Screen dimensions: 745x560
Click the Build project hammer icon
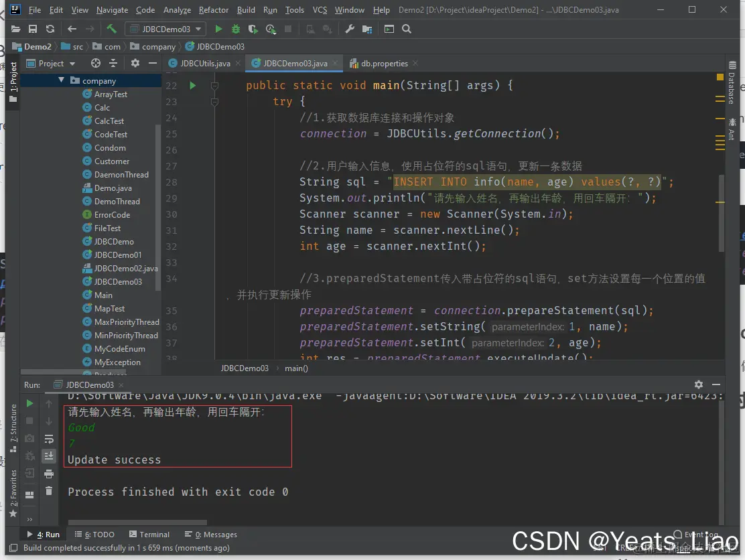pyautogui.click(x=112, y=29)
